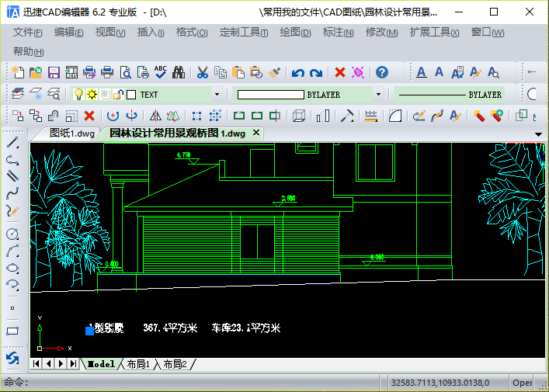Select the Spline curve tool

pos(12,193)
